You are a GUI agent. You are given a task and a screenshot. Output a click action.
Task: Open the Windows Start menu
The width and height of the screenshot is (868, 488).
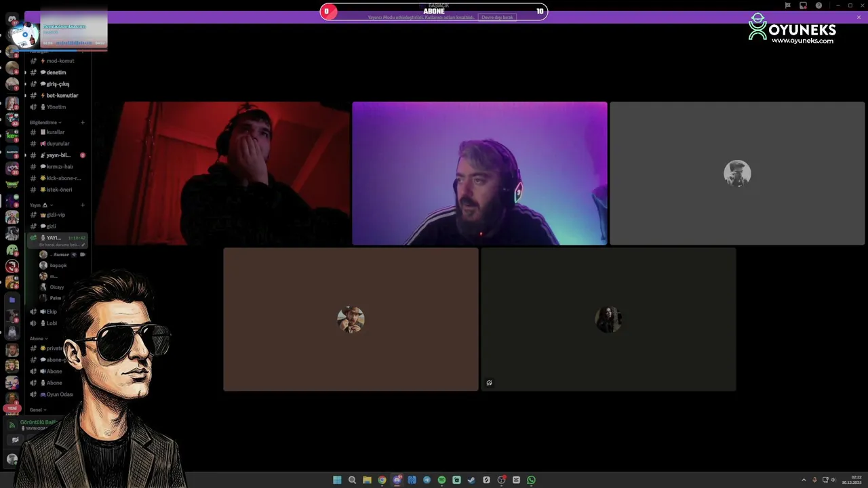pos(337,480)
